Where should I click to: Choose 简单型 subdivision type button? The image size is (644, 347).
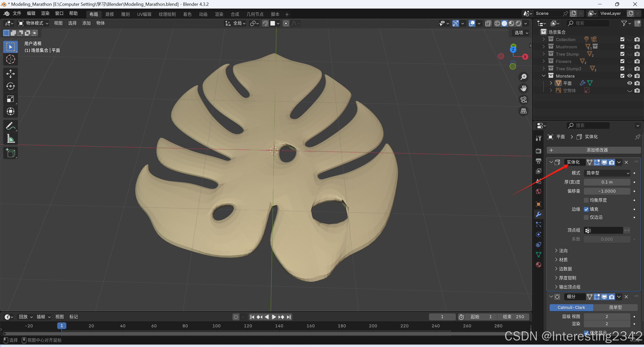pos(615,307)
